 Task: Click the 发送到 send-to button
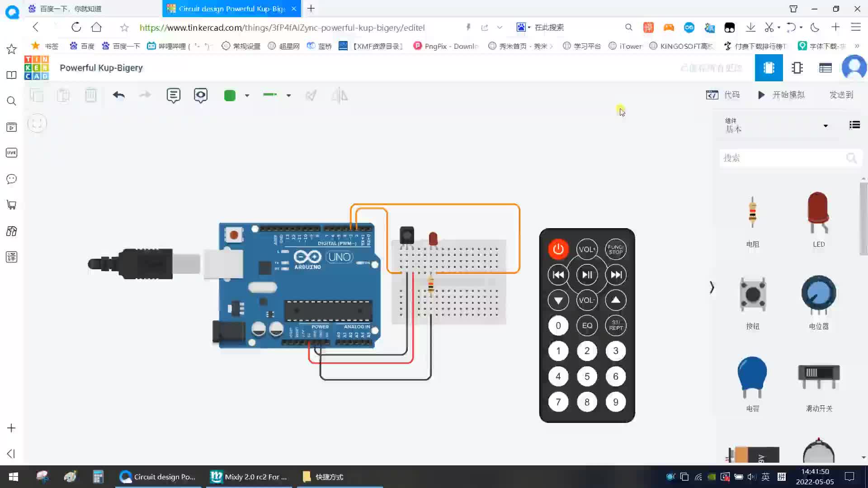click(841, 95)
